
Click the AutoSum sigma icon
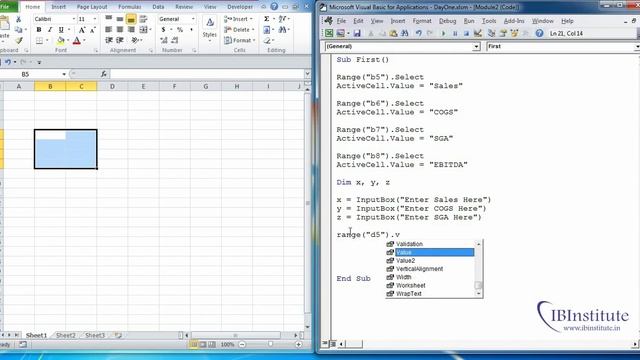[x=267, y=19]
